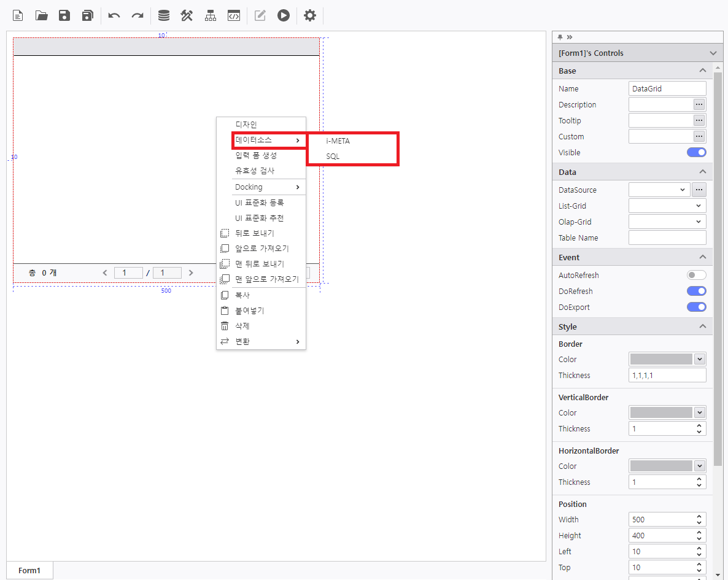Enable the AutoRefresh toggle
728x580 pixels.
tap(696, 276)
